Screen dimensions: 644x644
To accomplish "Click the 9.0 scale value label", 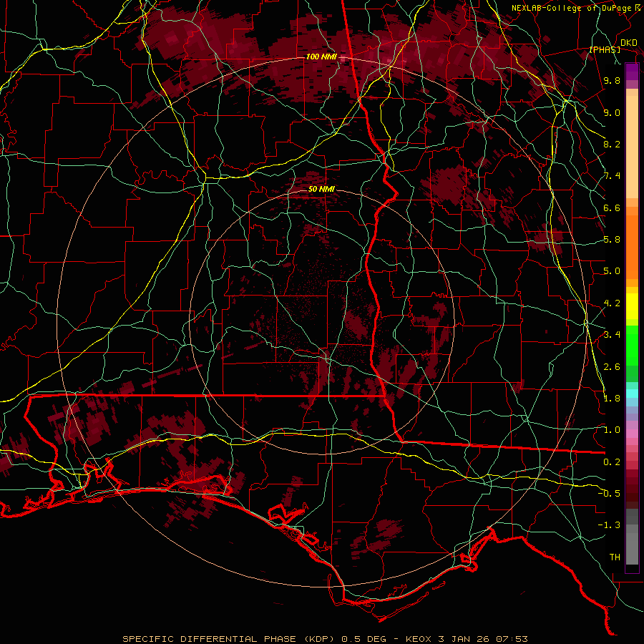I will point(612,113).
